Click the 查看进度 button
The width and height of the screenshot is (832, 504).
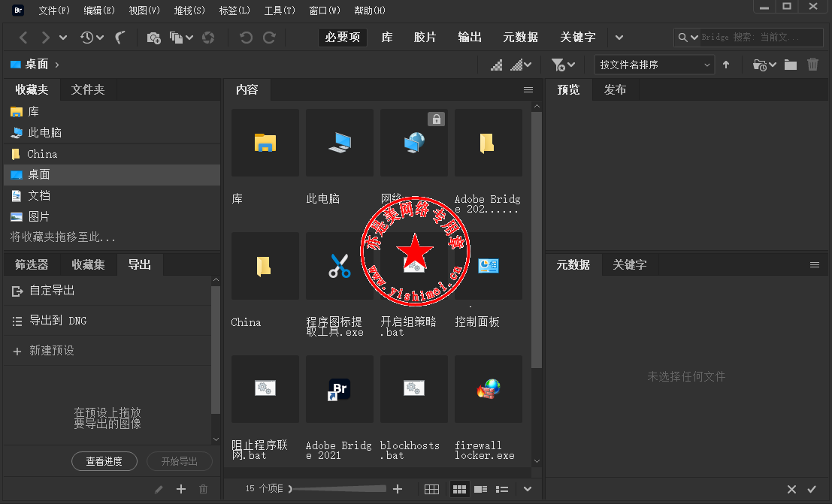pos(104,461)
